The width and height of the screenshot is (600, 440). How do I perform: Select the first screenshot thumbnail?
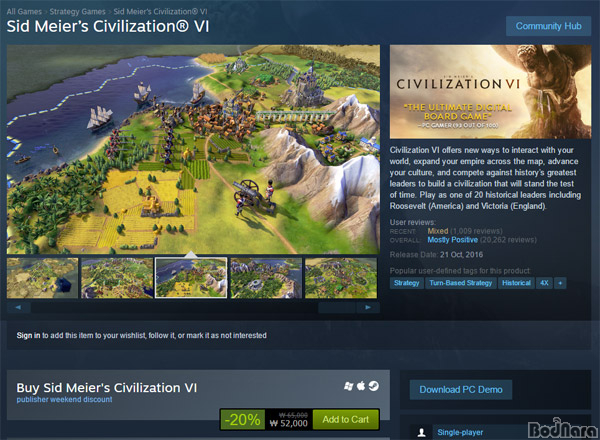(42, 278)
